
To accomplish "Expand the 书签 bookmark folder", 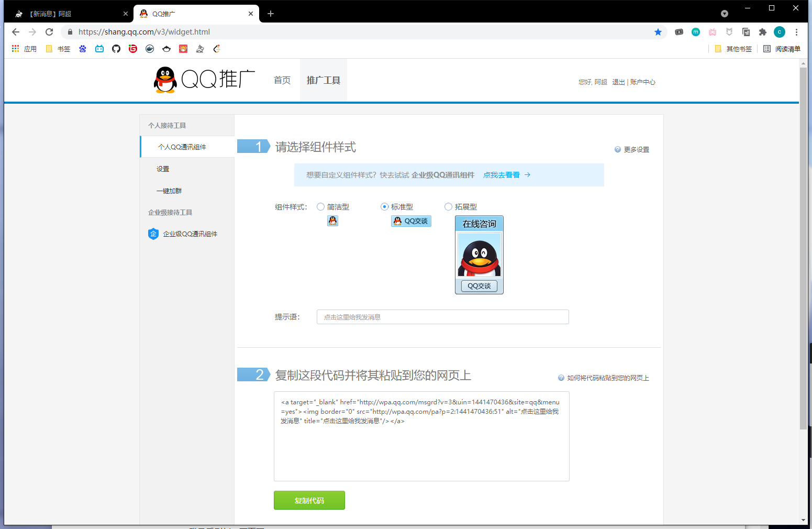I will pos(58,49).
